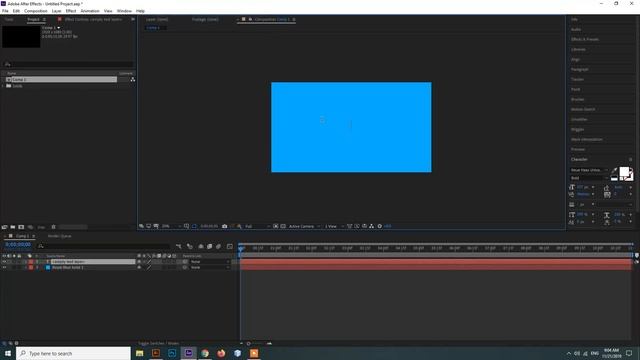Image resolution: width=640 pixels, height=360 pixels.
Task: Open the Character panel menu icon
Action: click(630, 160)
